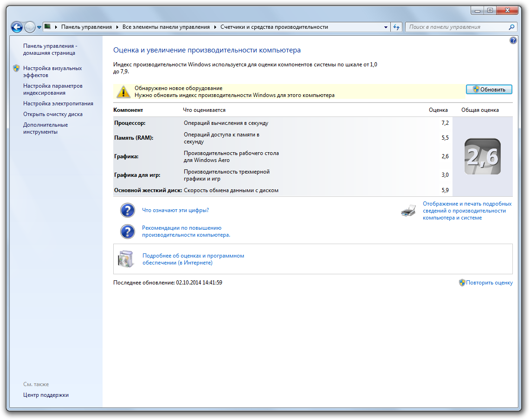Expand the arrow after 'Панель управления' breadcrumb

(117, 27)
